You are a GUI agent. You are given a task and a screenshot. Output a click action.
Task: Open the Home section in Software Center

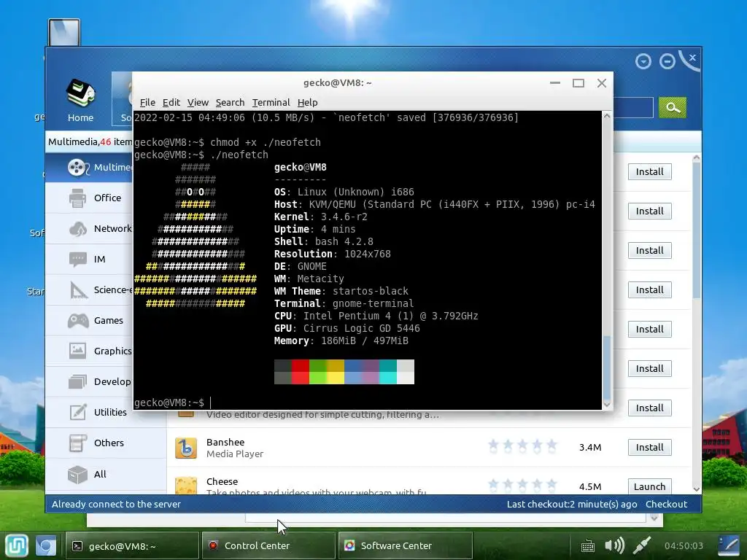pyautogui.click(x=80, y=101)
